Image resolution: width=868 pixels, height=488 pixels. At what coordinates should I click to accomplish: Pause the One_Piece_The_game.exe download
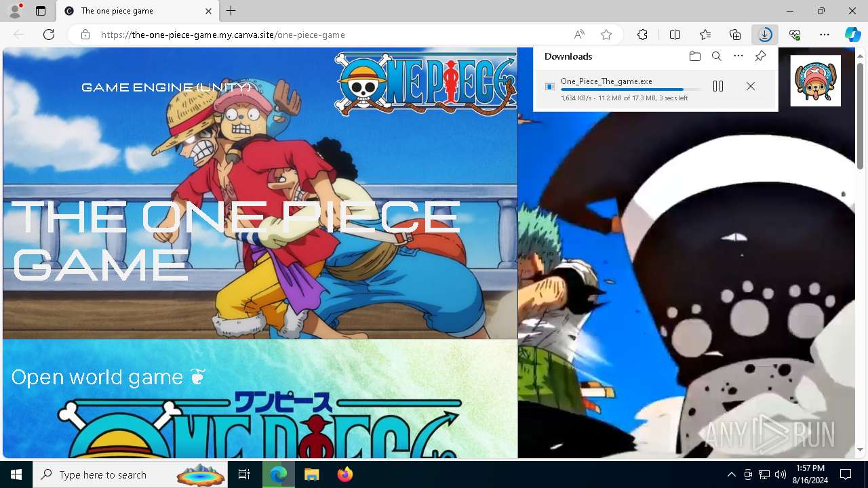click(x=718, y=86)
